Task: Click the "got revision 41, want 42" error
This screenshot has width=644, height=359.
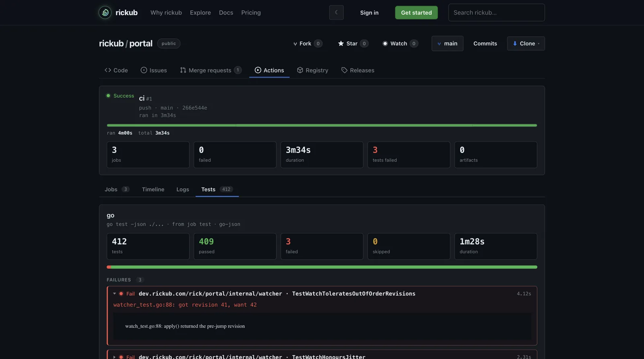Action: (x=185, y=305)
